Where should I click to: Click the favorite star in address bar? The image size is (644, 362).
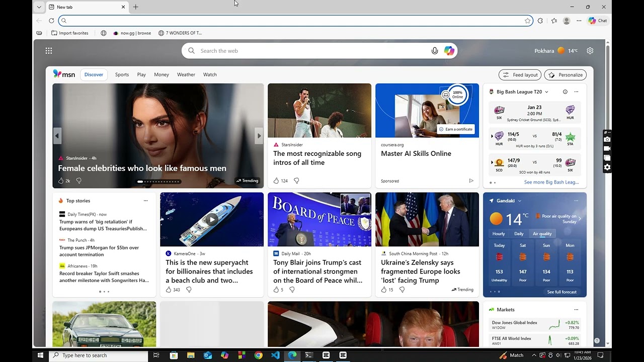(527, 21)
